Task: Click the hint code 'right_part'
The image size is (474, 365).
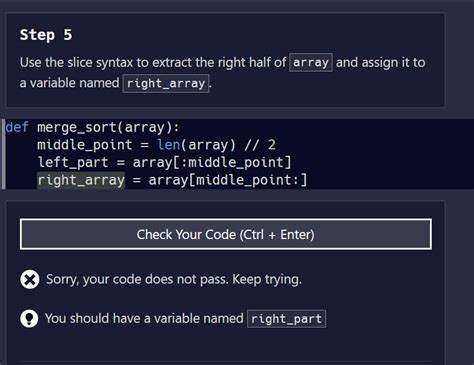Action: [x=286, y=319]
